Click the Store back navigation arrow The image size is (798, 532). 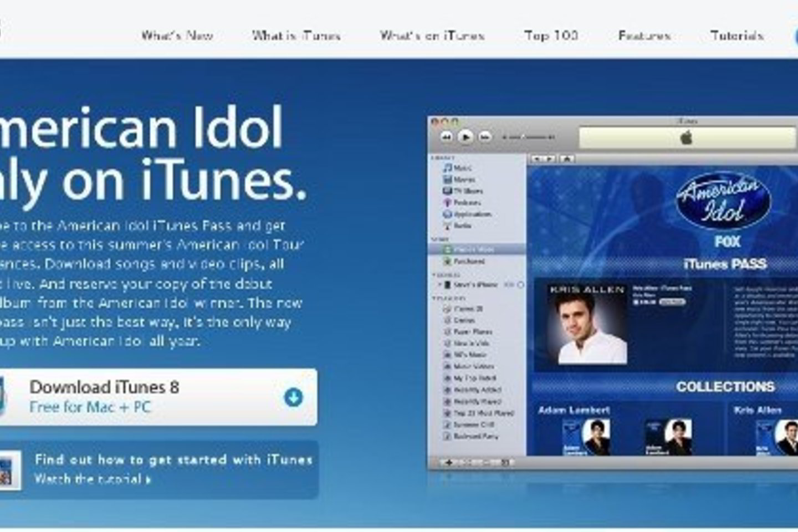[x=536, y=159]
